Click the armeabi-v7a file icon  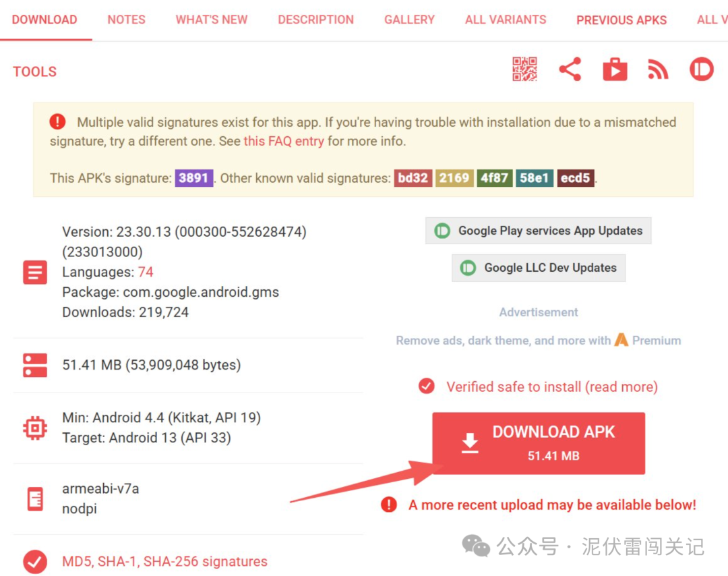[35, 498]
